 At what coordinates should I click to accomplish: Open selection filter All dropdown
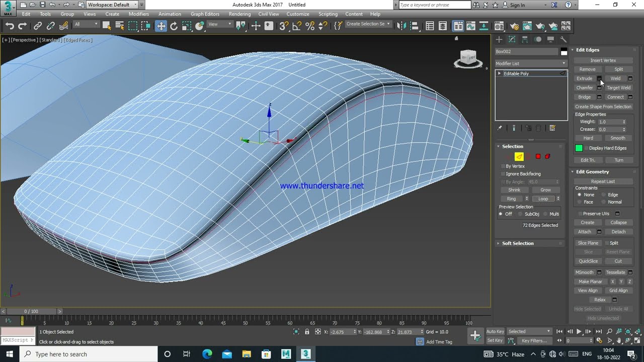pos(86,24)
